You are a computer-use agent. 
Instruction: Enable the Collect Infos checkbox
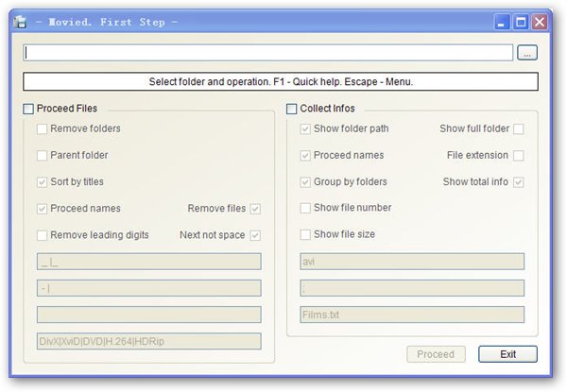tap(292, 109)
